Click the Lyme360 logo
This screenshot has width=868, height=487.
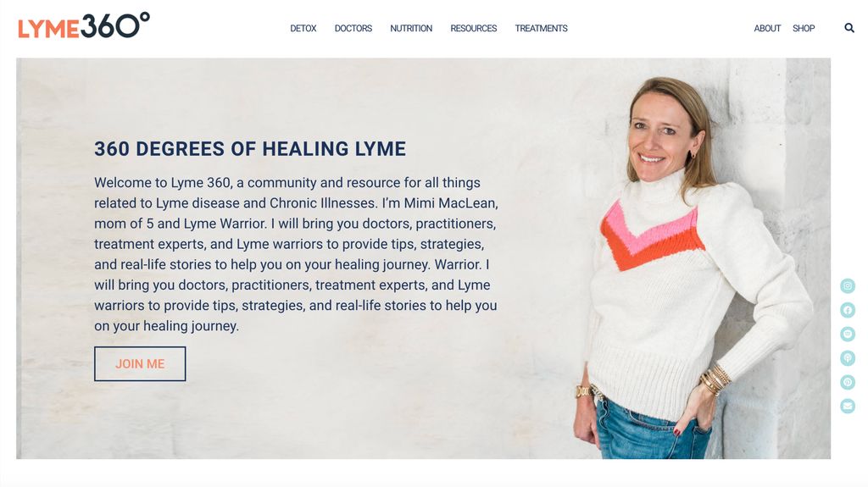[84, 25]
